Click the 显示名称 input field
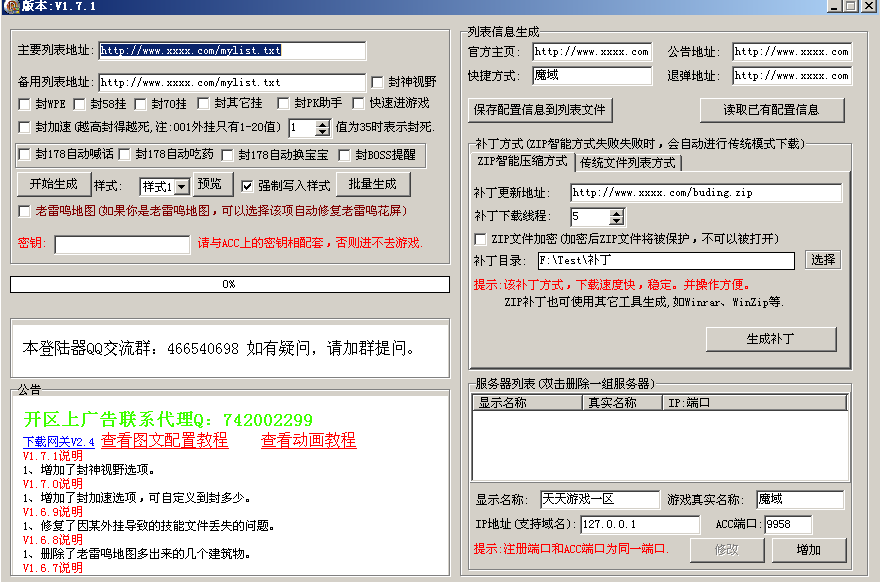The image size is (880, 582). point(600,499)
